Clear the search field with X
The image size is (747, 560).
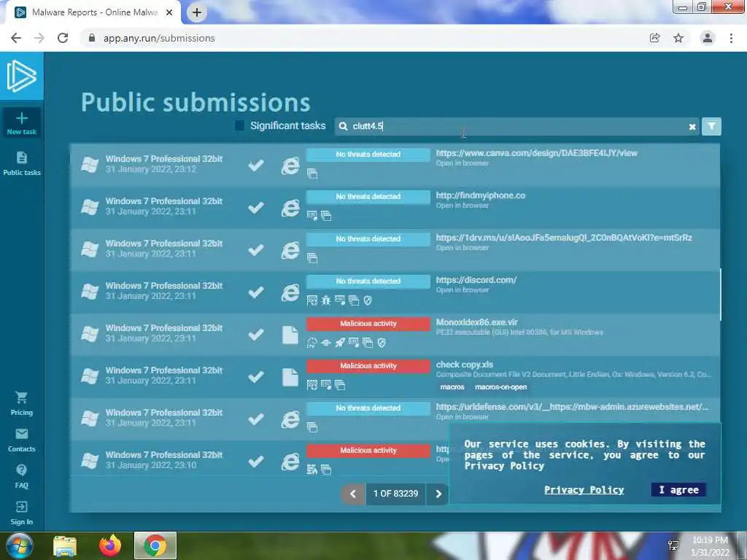pos(692,127)
